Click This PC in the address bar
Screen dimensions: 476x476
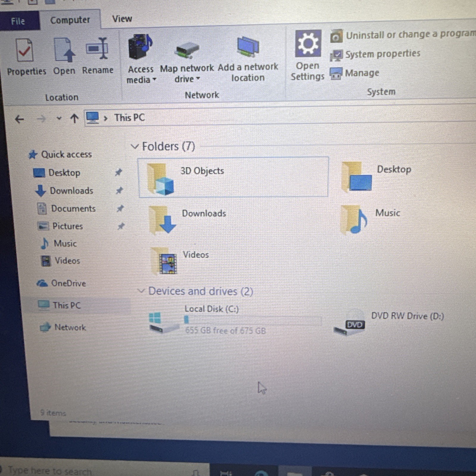pyautogui.click(x=129, y=118)
